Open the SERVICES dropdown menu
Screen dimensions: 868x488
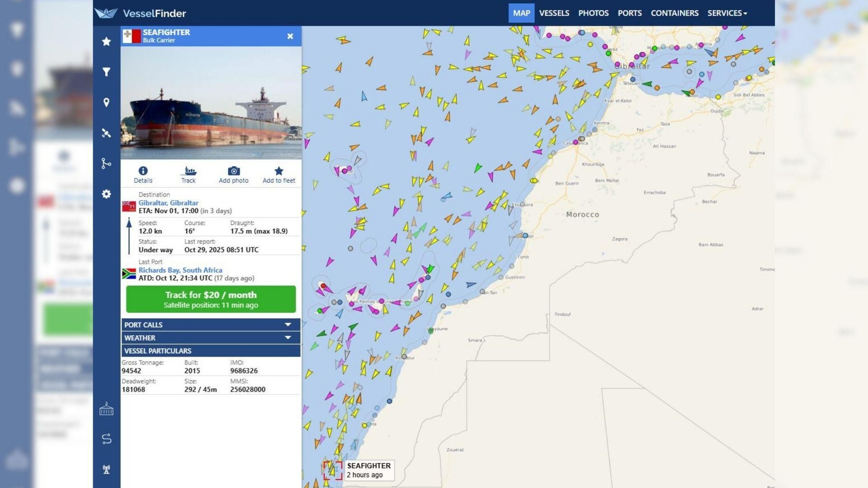click(x=727, y=13)
